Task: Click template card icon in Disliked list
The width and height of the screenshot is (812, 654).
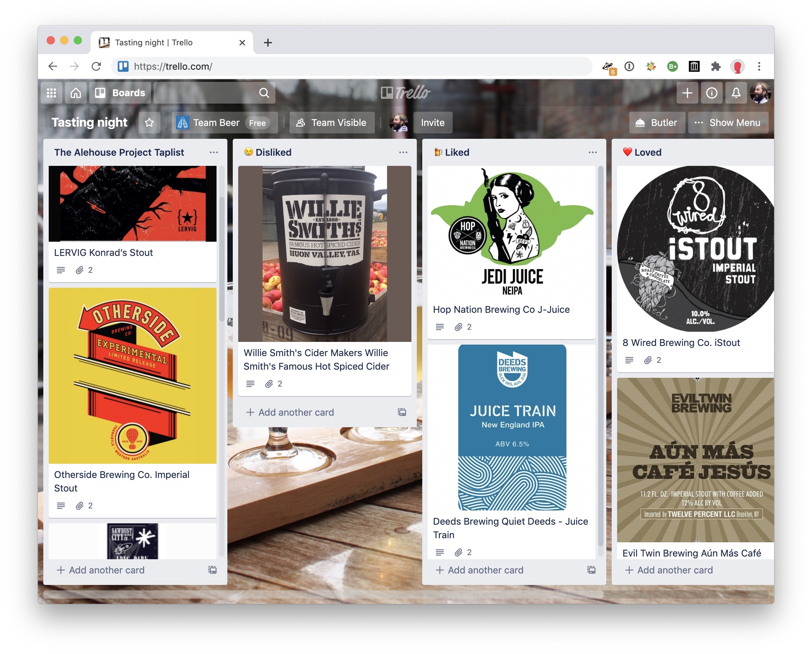Action: [x=402, y=412]
